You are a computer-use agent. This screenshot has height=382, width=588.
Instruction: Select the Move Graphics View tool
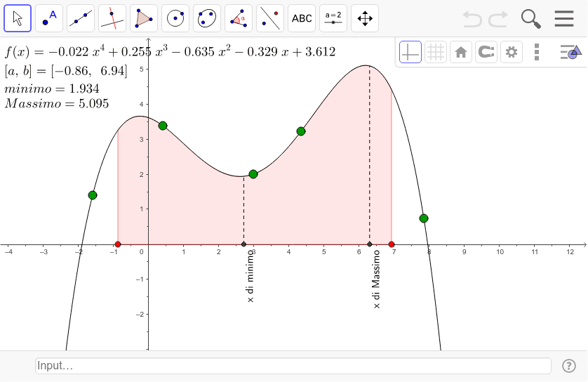[x=365, y=18]
